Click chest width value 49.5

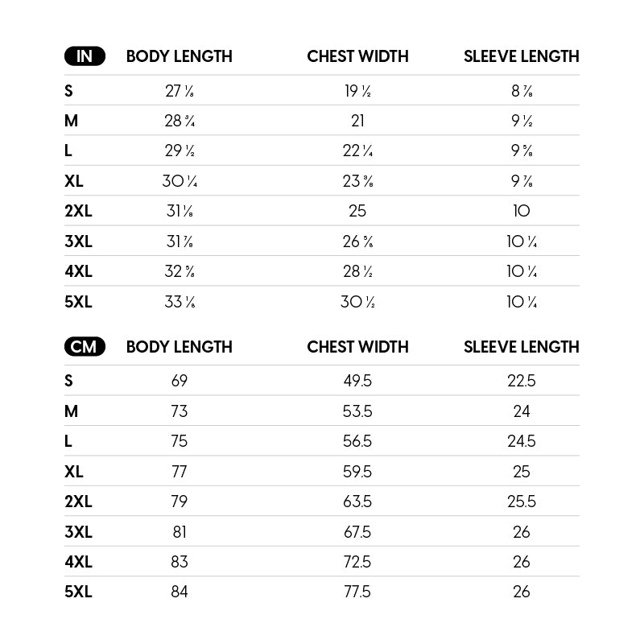click(357, 381)
